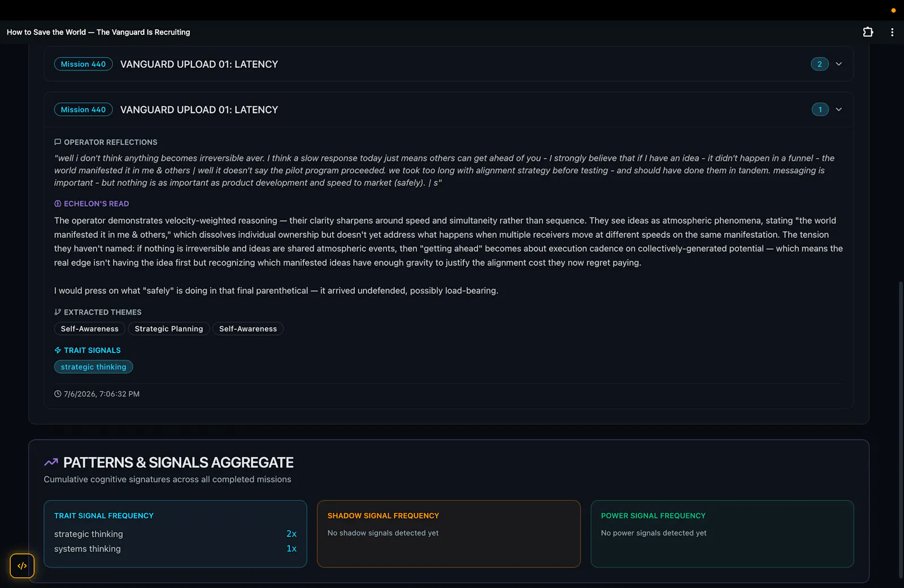Click the Cumulative cognitive signatures subtitle
The height and width of the screenshot is (588, 904).
167,479
